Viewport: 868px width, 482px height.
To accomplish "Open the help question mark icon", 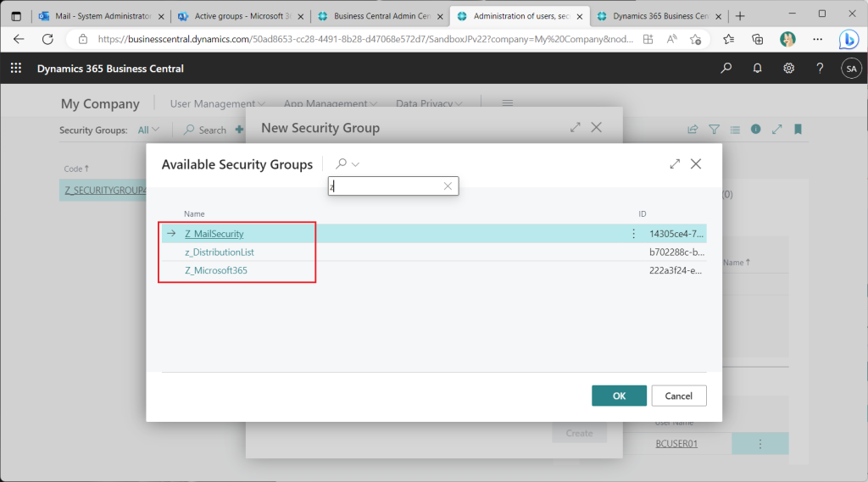I will click(x=820, y=68).
